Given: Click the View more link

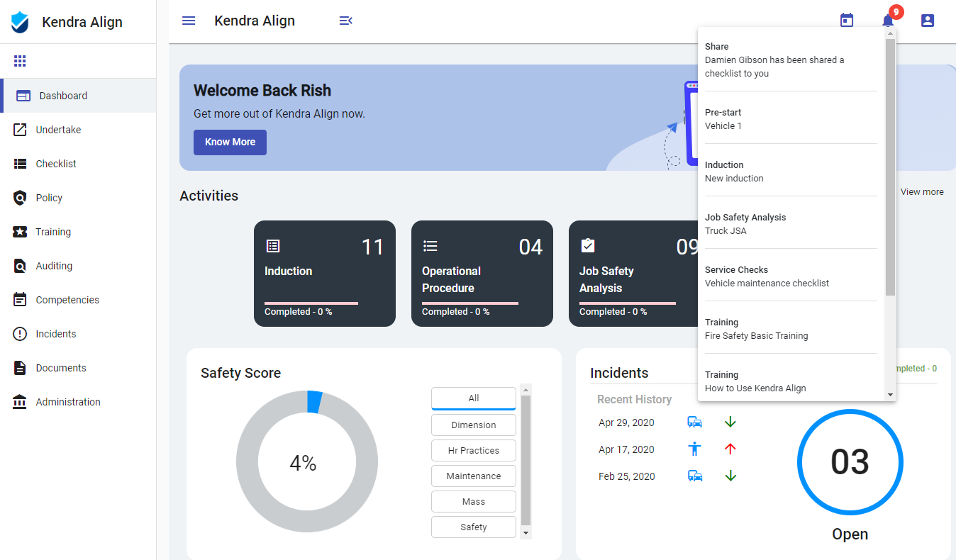Looking at the screenshot, I should click(x=922, y=191).
